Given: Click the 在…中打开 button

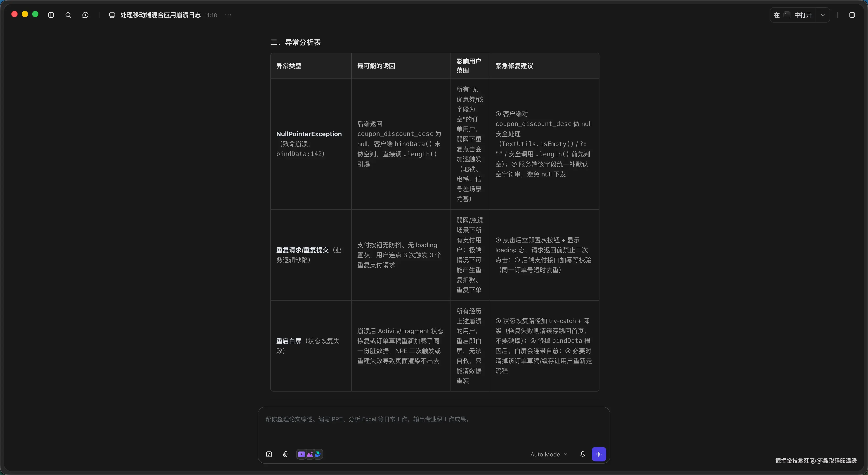Looking at the screenshot, I should point(793,15).
